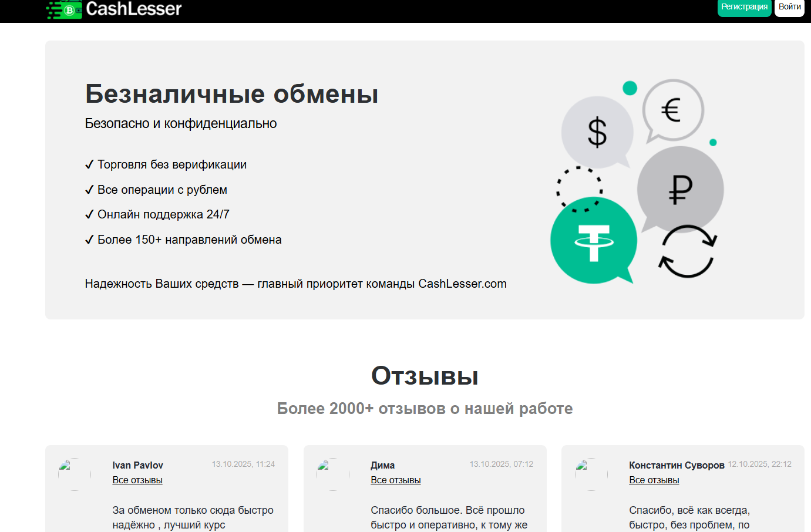The image size is (811, 532).
Task: Click the Онлайн поддержка 24/7 line
Action: pyautogui.click(x=157, y=215)
